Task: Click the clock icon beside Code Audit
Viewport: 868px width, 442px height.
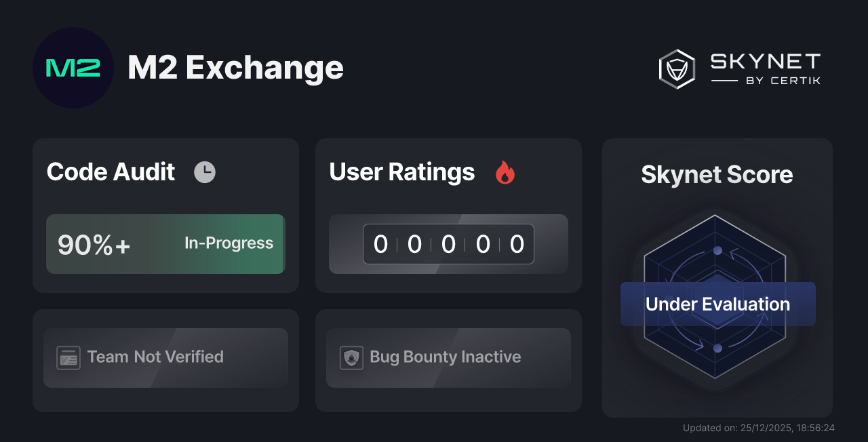Action: pyautogui.click(x=205, y=172)
